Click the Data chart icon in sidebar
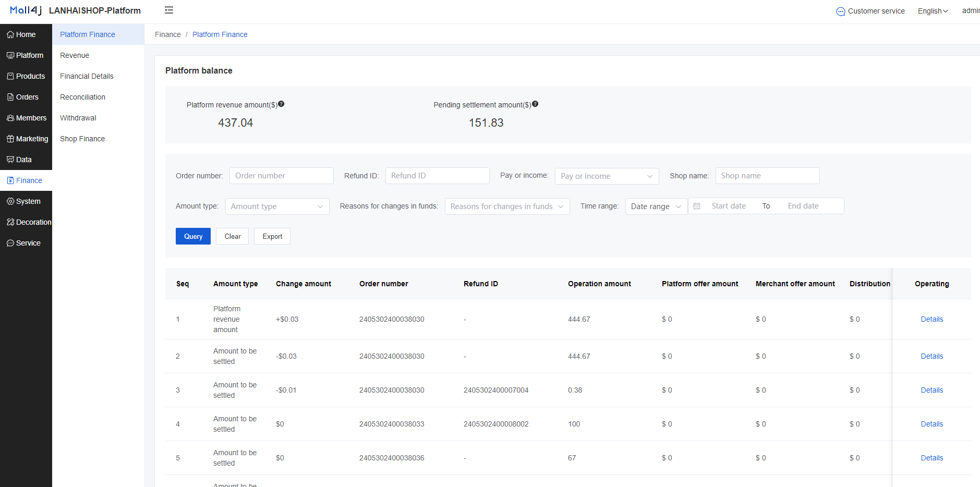The width and height of the screenshot is (980, 487). [10, 160]
